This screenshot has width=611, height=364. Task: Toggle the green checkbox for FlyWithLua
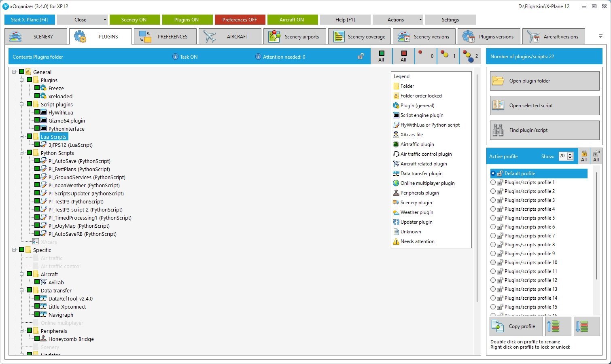coord(37,112)
